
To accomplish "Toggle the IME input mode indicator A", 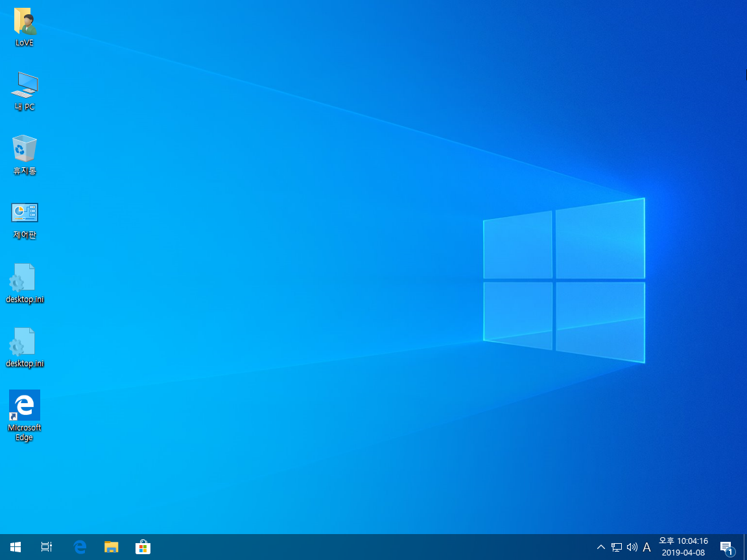I will pos(646,547).
